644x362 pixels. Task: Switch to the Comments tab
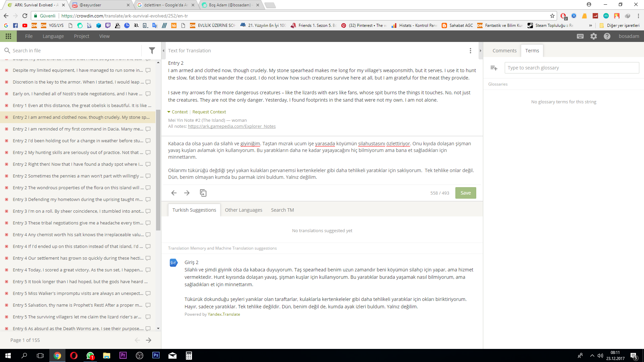click(x=504, y=51)
